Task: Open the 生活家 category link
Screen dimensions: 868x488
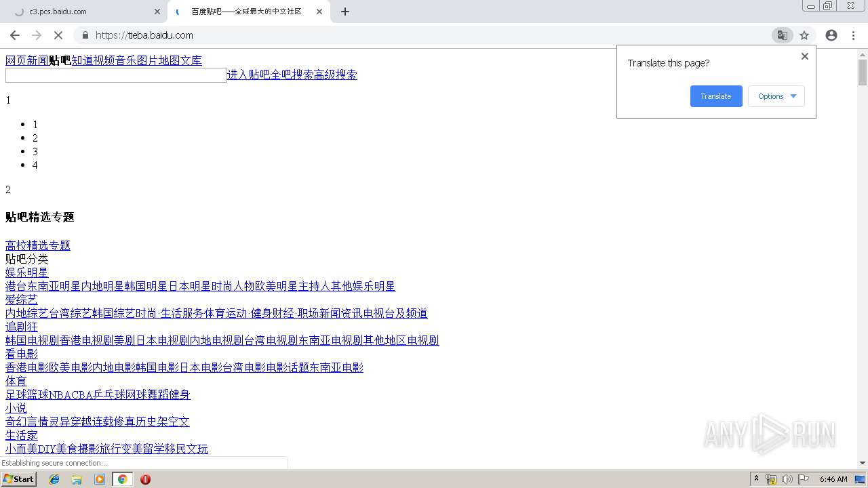Action: click(x=22, y=435)
